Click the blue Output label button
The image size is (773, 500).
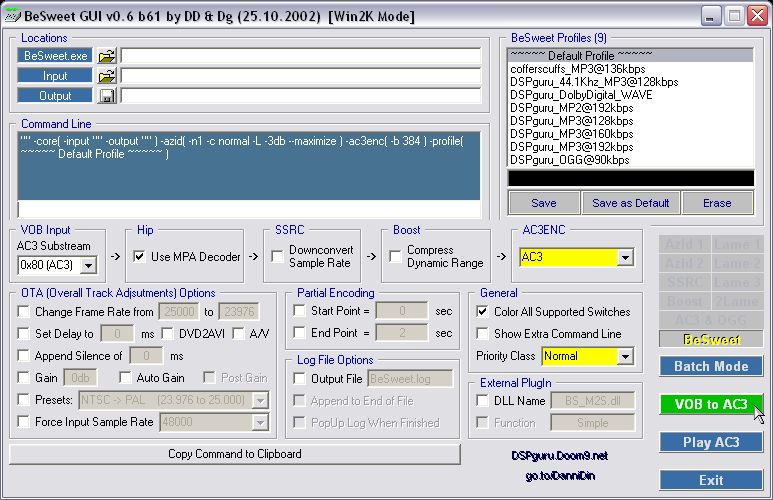pos(55,96)
